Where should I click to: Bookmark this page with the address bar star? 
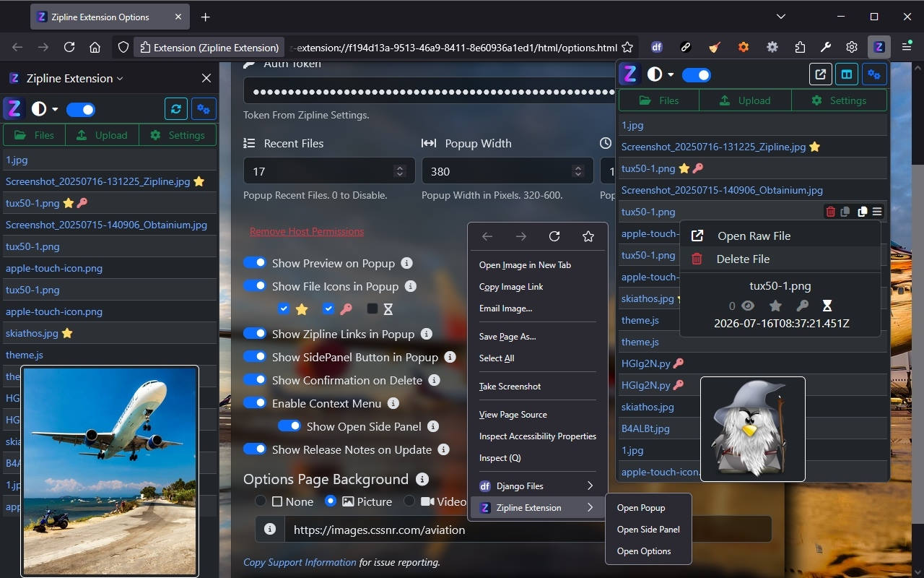pos(627,48)
